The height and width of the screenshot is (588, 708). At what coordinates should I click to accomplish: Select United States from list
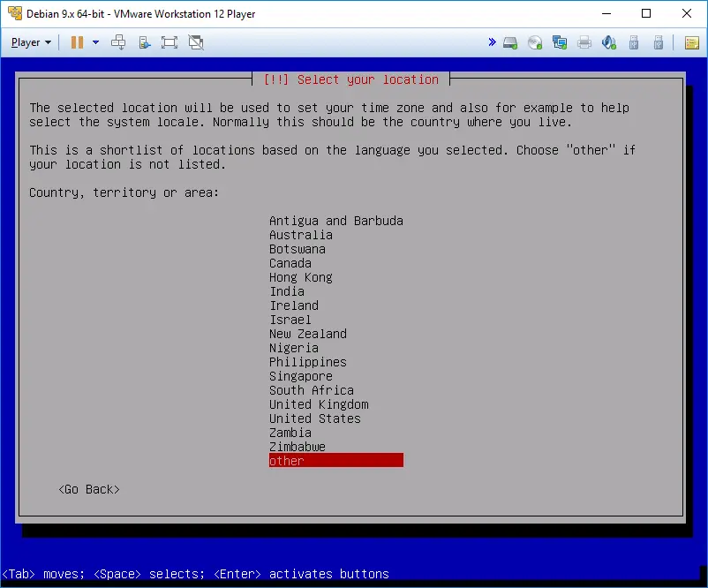314,418
